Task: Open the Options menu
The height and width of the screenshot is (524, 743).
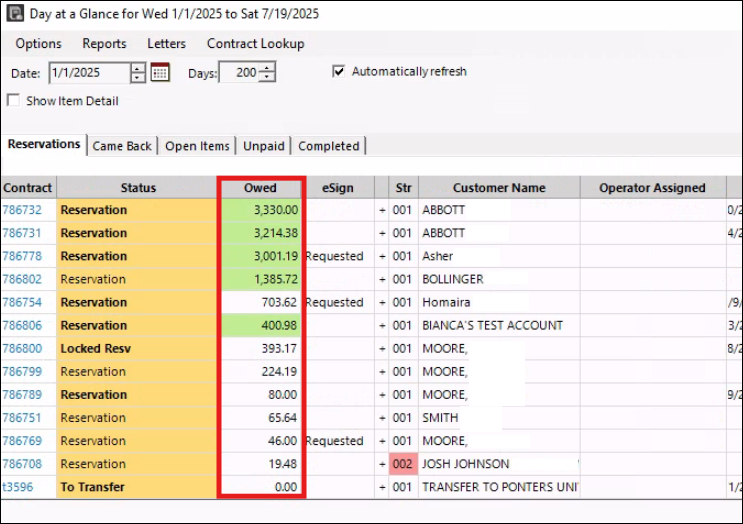Action: (x=38, y=44)
